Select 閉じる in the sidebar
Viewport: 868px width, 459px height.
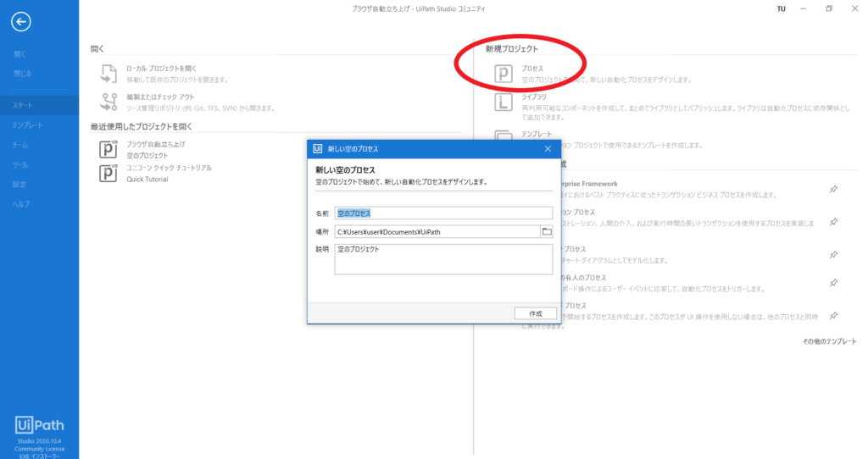[x=23, y=74]
